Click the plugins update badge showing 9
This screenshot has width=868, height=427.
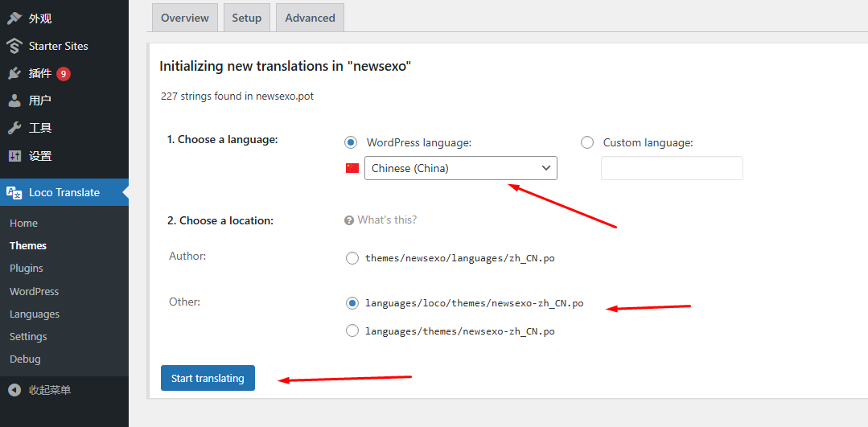coord(64,73)
